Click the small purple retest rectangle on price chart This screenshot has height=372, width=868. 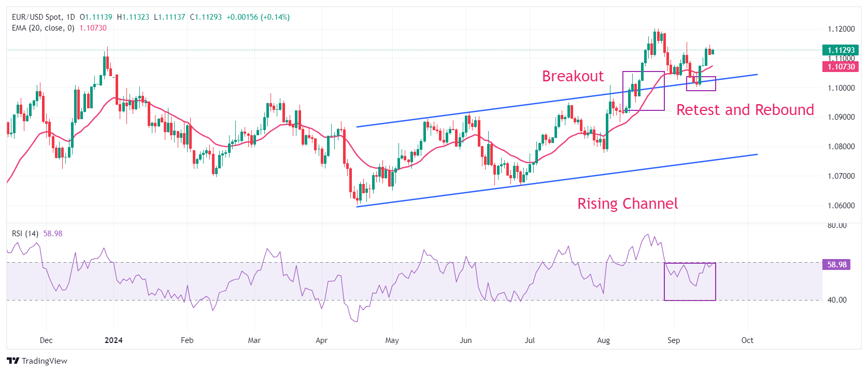[701, 84]
